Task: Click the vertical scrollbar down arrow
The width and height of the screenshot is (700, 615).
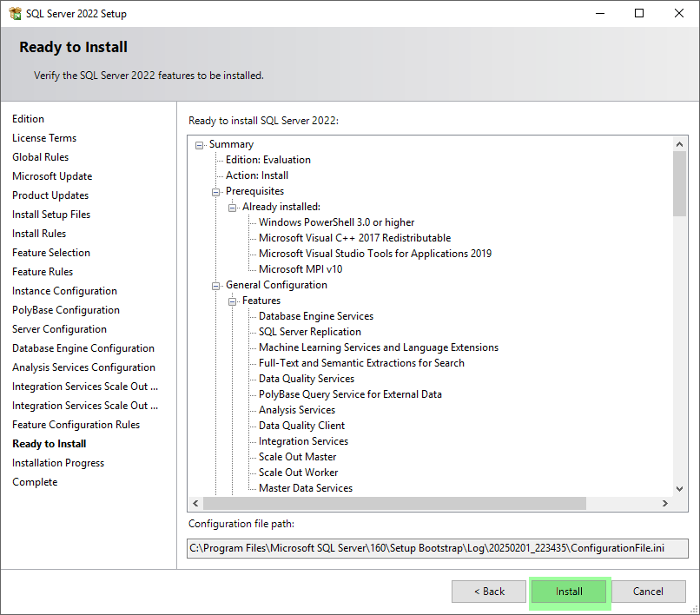Action: [x=680, y=488]
